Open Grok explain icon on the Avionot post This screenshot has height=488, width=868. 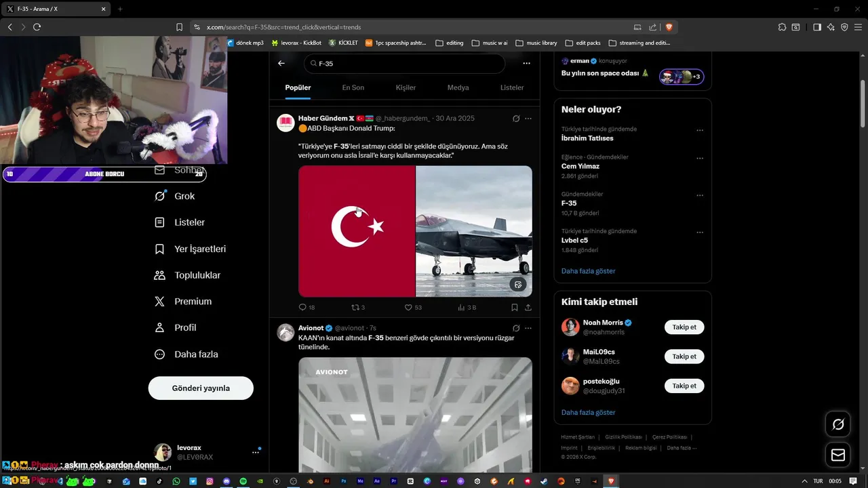516,328
